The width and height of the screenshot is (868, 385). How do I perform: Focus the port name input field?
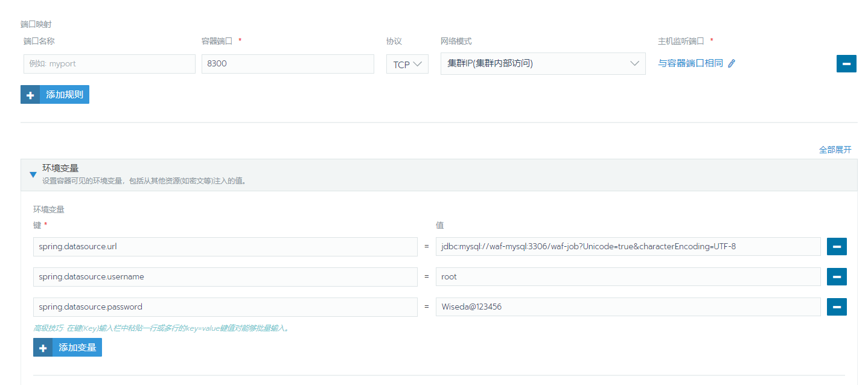click(109, 64)
